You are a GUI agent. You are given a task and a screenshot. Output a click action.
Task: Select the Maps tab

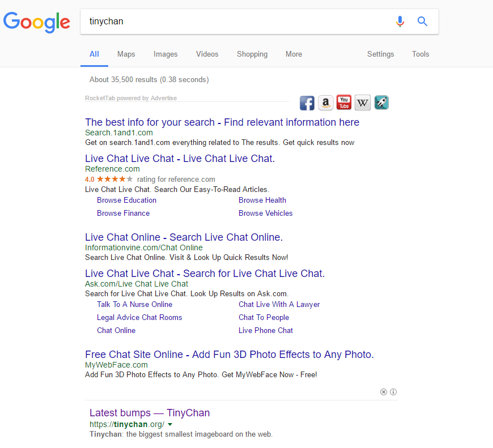coord(126,54)
